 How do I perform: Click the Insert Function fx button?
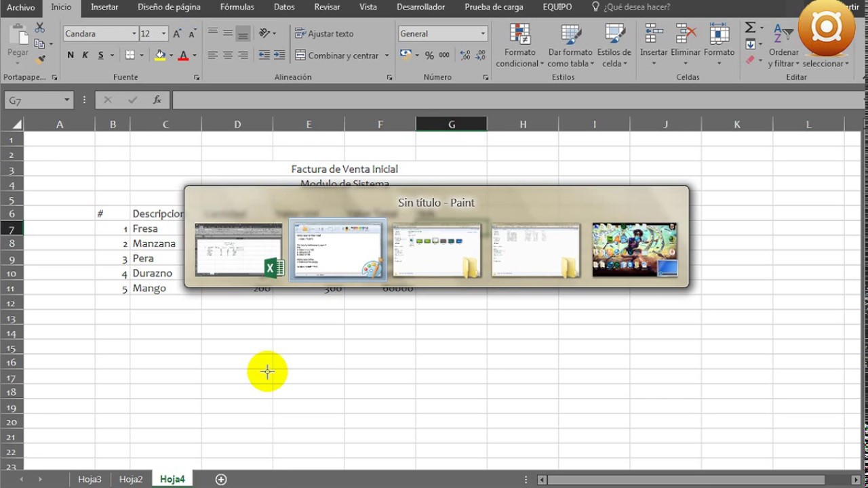pyautogui.click(x=157, y=100)
